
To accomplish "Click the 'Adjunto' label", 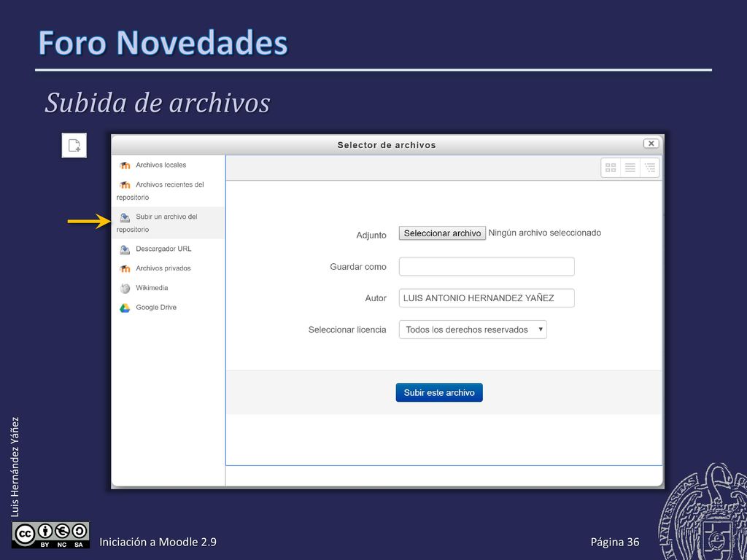I will coord(371,236).
